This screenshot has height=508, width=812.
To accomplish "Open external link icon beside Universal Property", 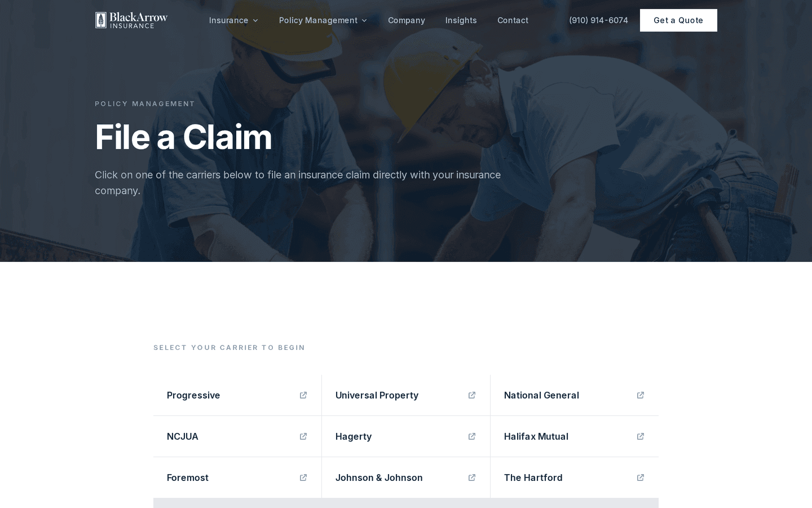I will (472, 395).
